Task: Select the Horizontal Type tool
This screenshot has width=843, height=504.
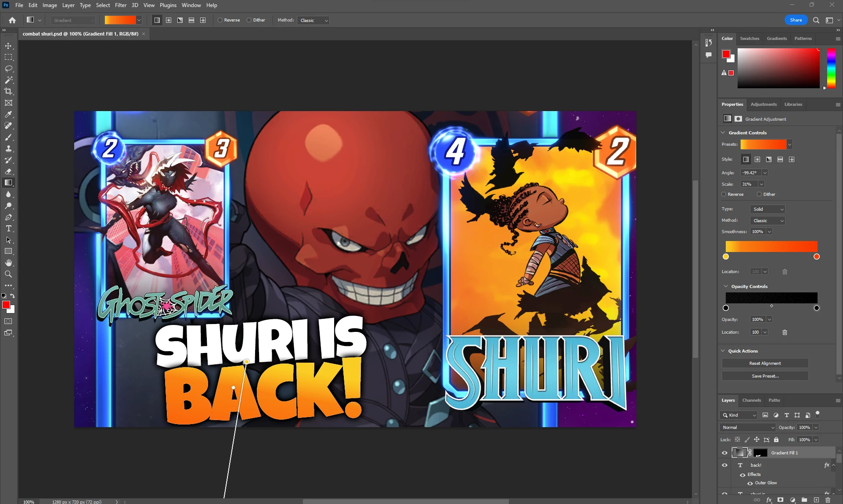Action: click(x=8, y=228)
